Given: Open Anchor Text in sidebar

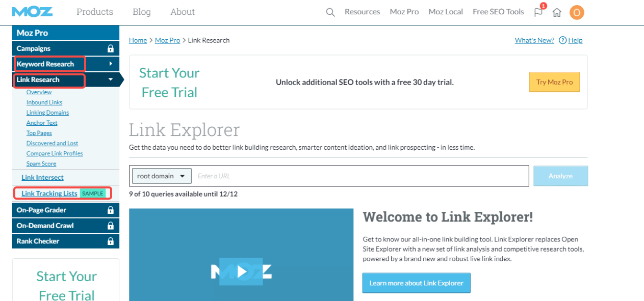Looking at the screenshot, I should [x=42, y=123].
